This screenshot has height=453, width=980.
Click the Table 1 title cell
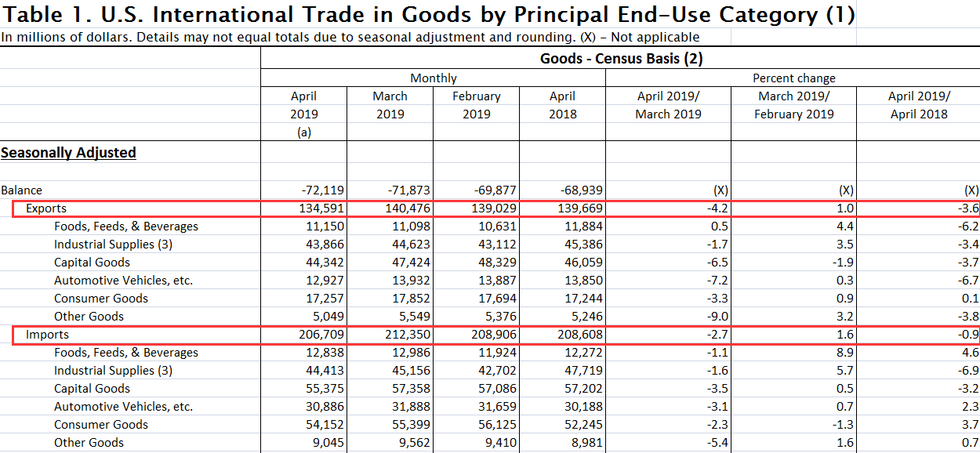coord(428,15)
